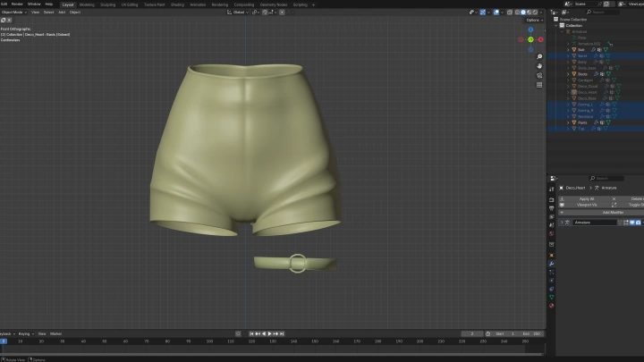Open the Tool properties tab icon
644x362 pixels.
click(x=552, y=189)
